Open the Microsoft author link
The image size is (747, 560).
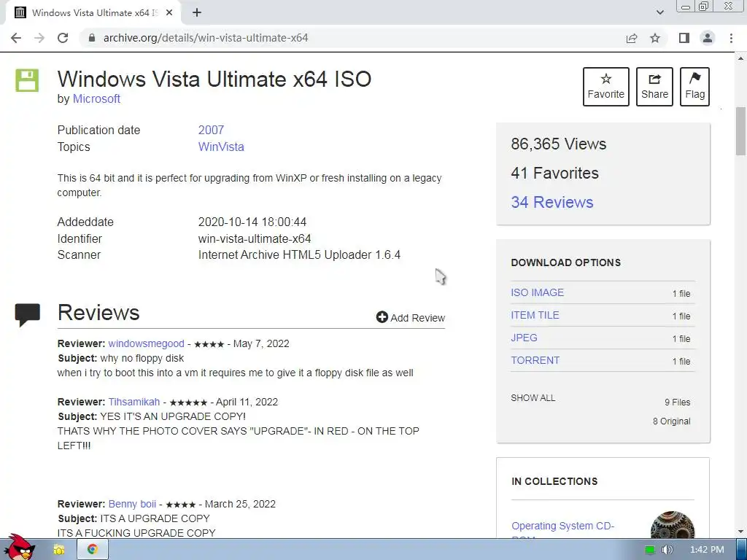[x=96, y=99]
